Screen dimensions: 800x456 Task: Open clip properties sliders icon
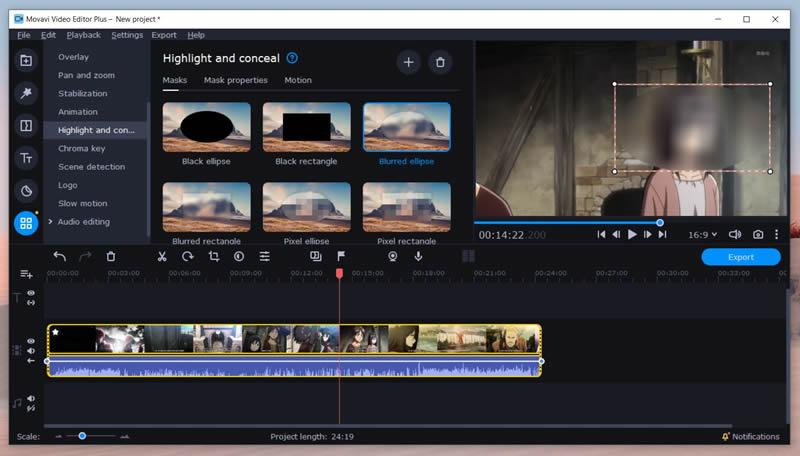(x=264, y=257)
